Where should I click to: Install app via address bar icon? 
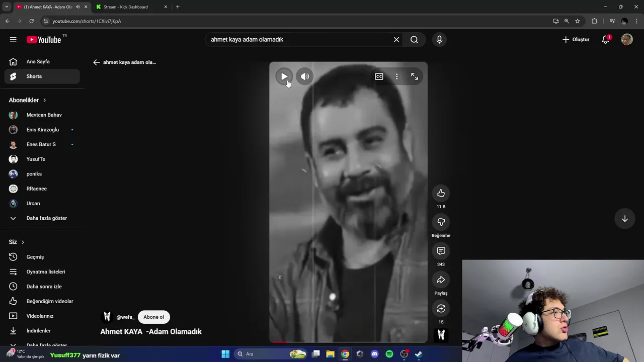[x=555, y=21]
